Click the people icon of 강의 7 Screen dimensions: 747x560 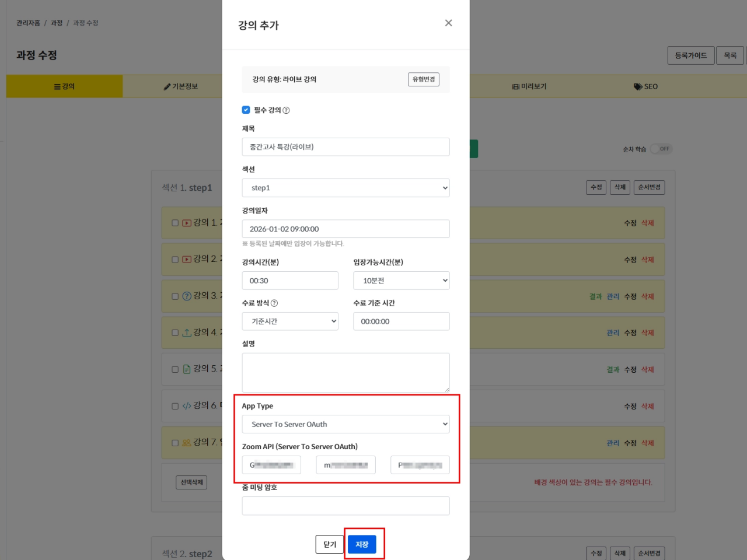point(187,443)
